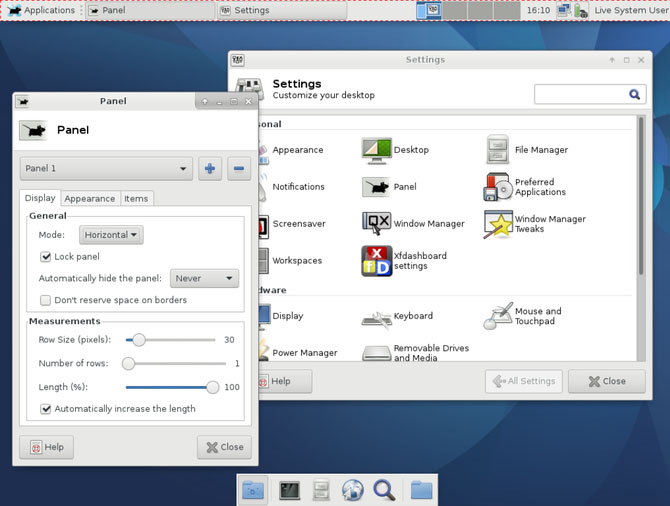The width and height of the screenshot is (670, 506).
Task: Switch to the Items tab
Action: pyautogui.click(x=136, y=199)
